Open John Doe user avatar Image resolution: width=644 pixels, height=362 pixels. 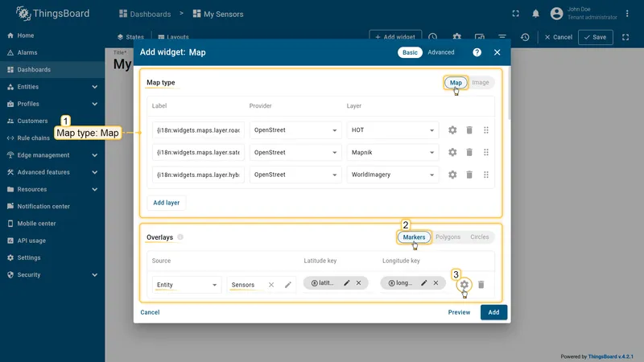pyautogui.click(x=556, y=14)
